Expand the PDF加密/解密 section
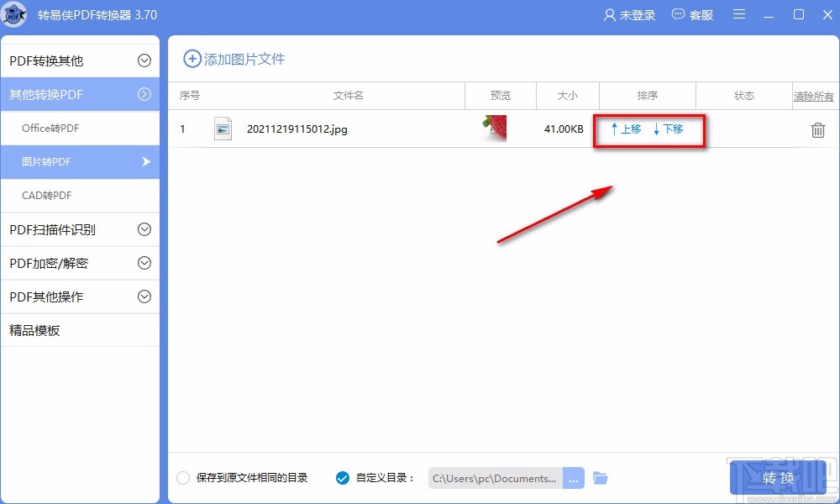The image size is (840, 504). click(x=80, y=263)
